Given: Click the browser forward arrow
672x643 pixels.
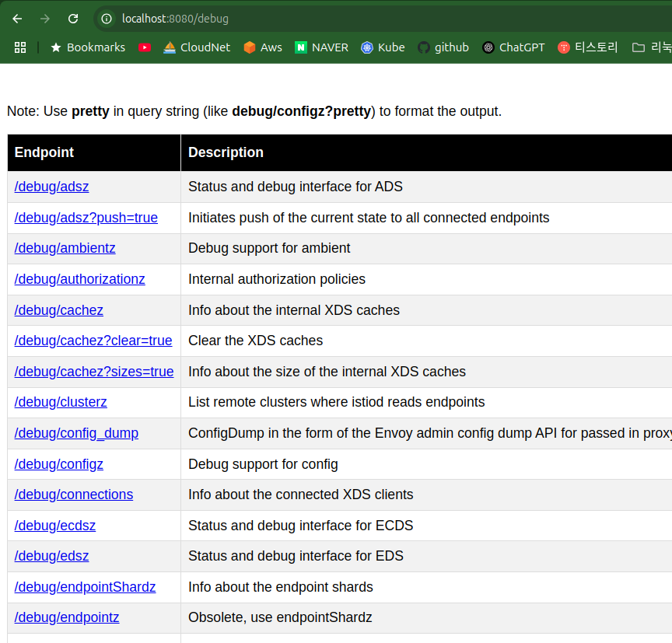Looking at the screenshot, I should [45, 19].
